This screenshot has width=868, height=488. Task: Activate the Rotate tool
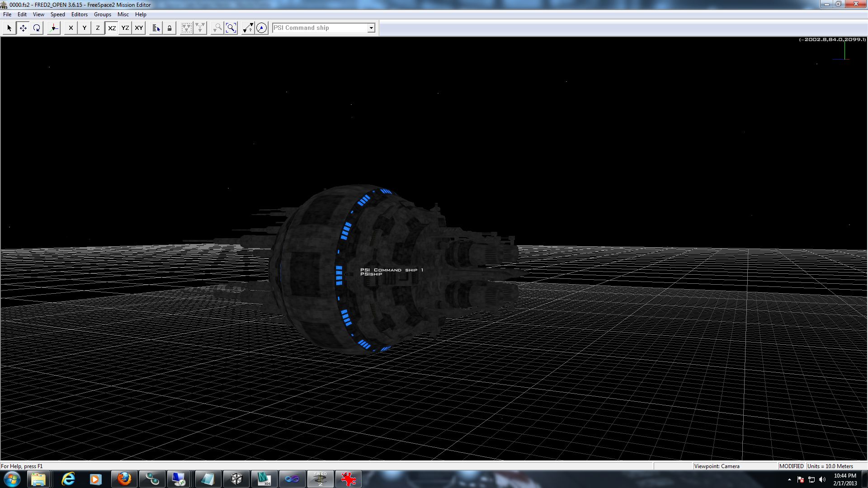pos(37,28)
